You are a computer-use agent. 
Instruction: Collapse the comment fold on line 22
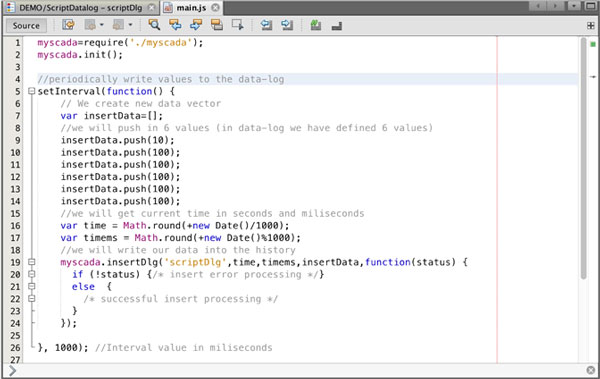coord(31,299)
